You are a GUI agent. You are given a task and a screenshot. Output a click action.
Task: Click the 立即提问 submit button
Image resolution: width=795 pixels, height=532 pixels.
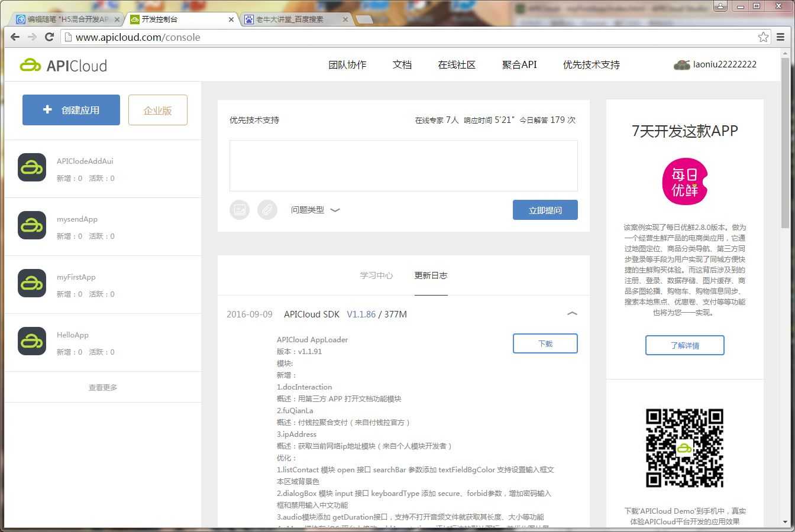click(545, 209)
